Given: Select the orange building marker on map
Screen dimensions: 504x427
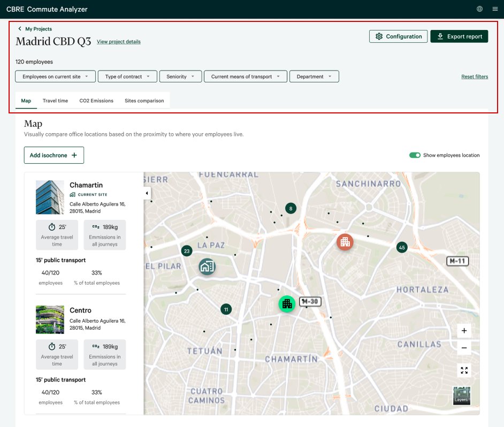Looking at the screenshot, I should tap(345, 242).
